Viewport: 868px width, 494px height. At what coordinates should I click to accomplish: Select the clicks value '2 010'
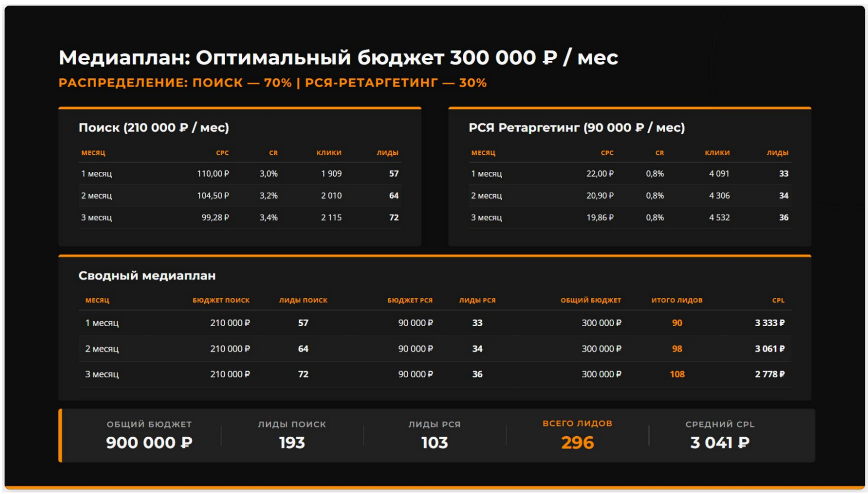tap(331, 196)
